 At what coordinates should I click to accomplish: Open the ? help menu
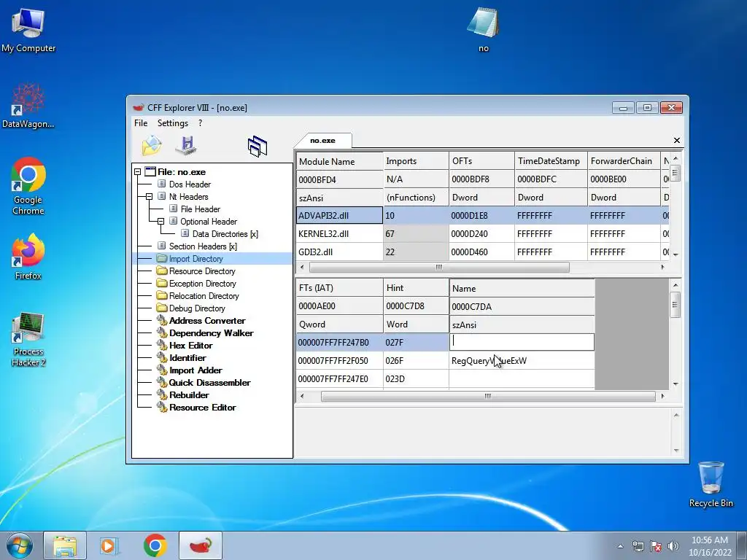[200, 122]
